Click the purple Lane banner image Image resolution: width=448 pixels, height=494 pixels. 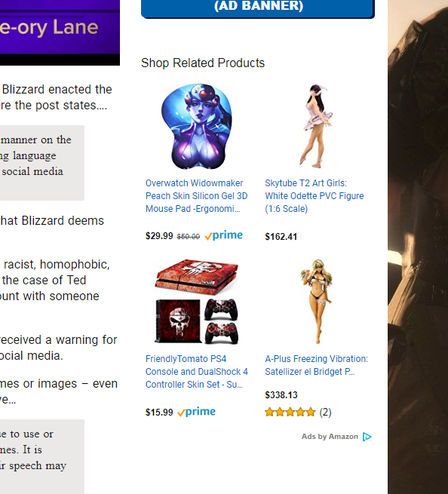(60, 32)
